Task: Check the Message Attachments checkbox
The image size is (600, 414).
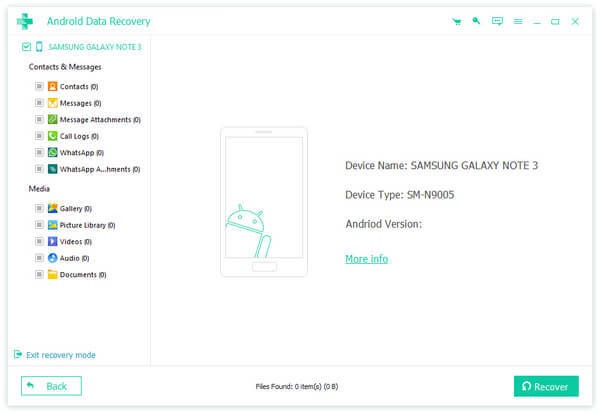Action: coord(39,119)
